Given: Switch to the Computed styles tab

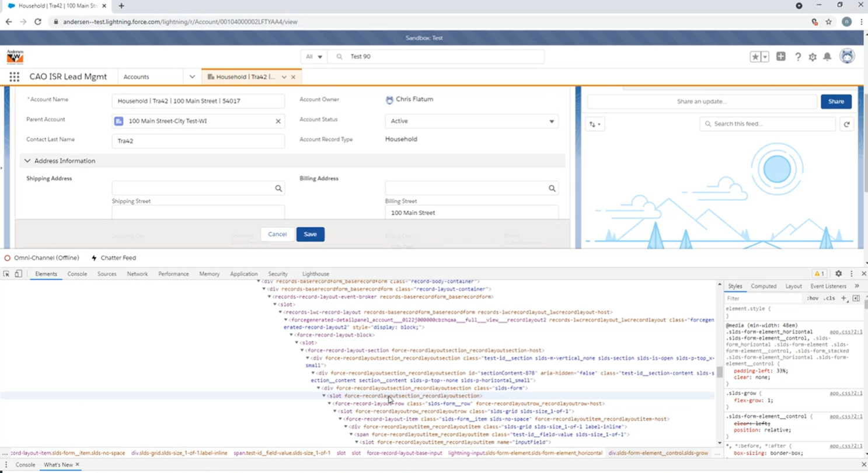Looking at the screenshot, I should [764, 286].
